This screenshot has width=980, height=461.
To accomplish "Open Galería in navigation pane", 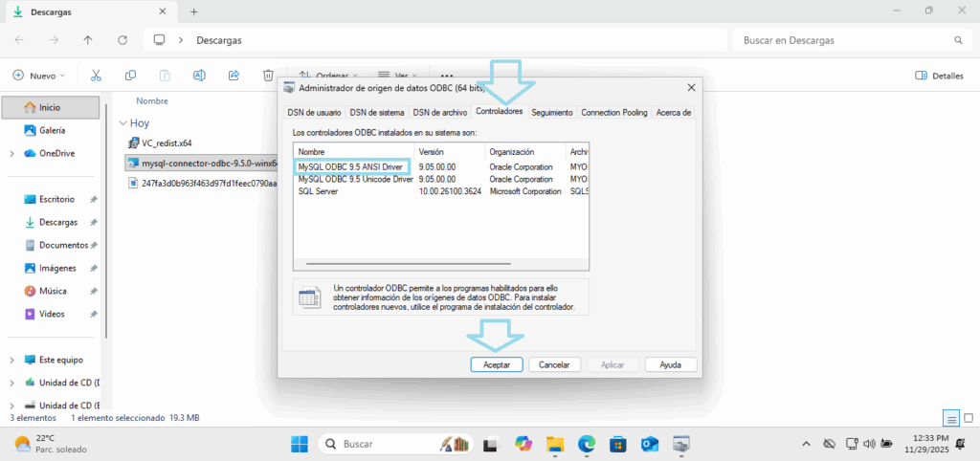I will (50, 131).
